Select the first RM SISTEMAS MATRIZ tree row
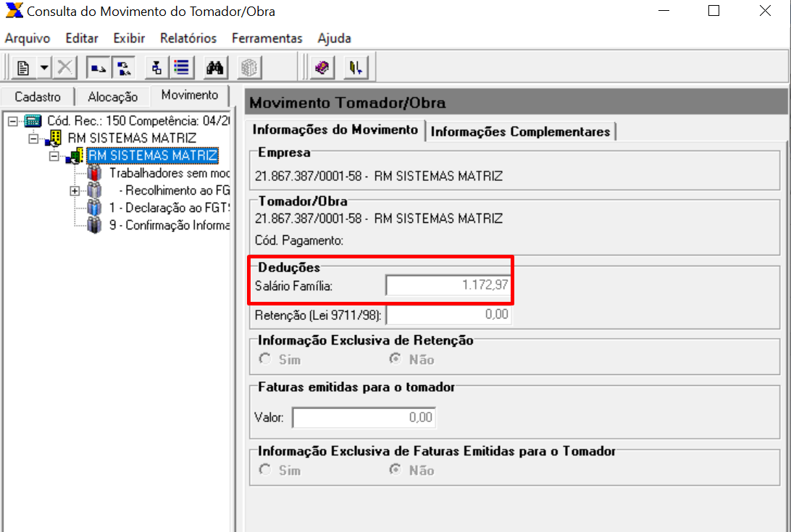This screenshot has height=532, width=791. (132, 138)
